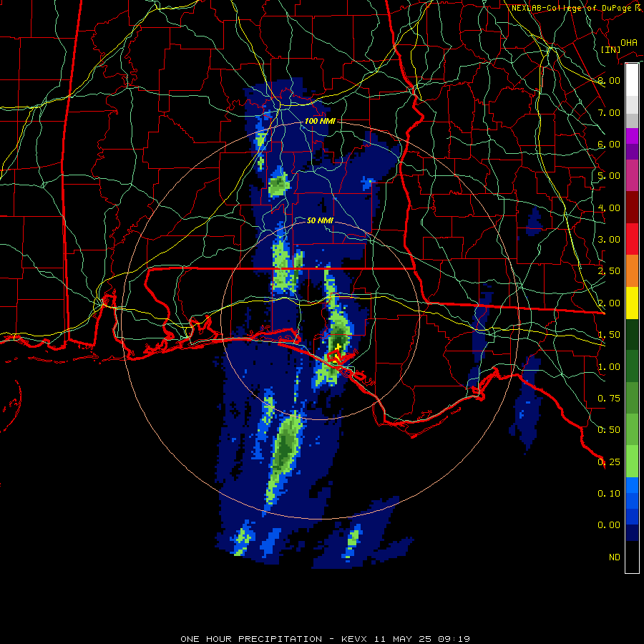Select the black ND legend swatch
Viewport: 644px width, 644px height.
tap(632, 557)
